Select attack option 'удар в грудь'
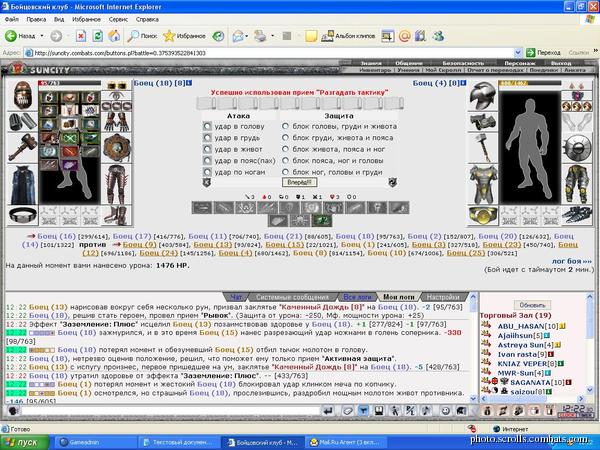The height and width of the screenshot is (450, 600). pyautogui.click(x=207, y=137)
